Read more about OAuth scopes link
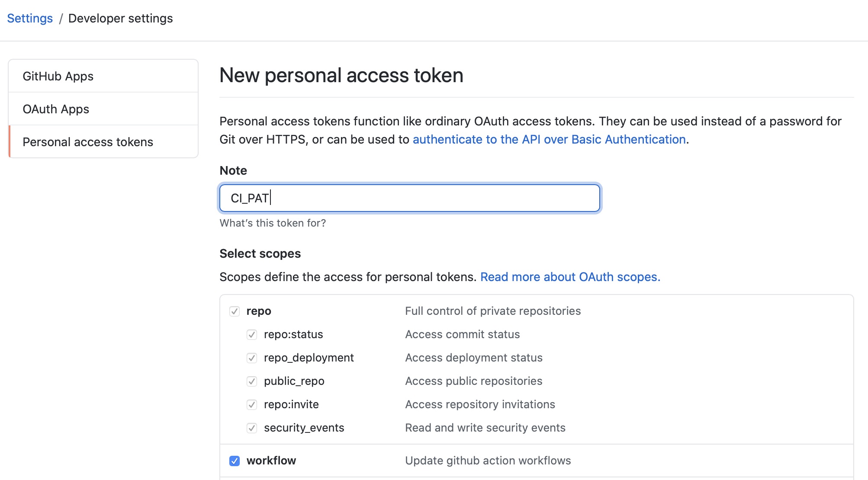The width and height of the screenshot is (868, 480). tap(570, 277)
